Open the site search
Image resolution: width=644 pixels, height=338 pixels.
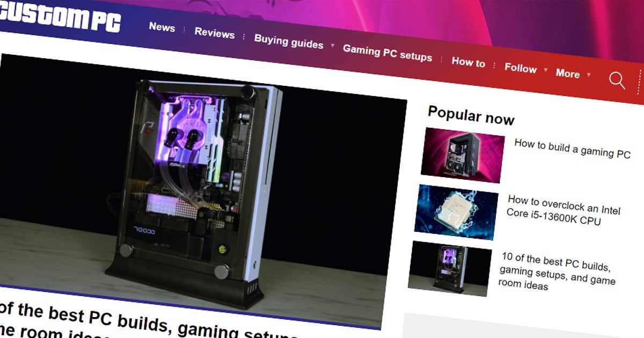point(616,80)
